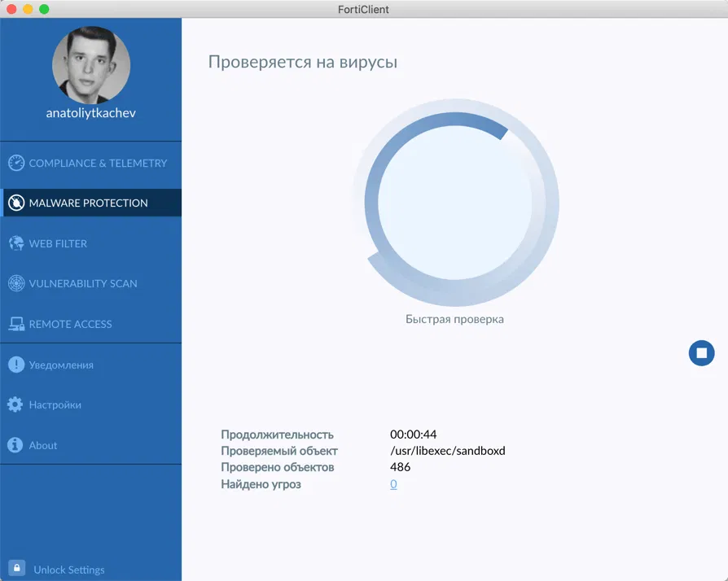The width and height of the screenshot is (728, 581).
Task: Click the Найдено угроз label
Action: click(x=261, y=484)
